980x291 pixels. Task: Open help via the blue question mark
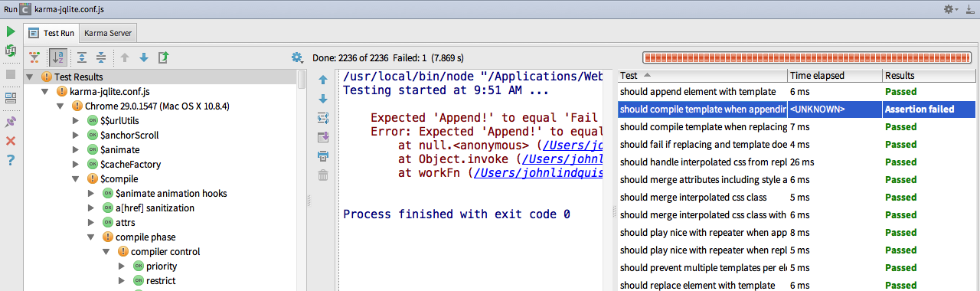pyautogui.click(x=11, y=160)
